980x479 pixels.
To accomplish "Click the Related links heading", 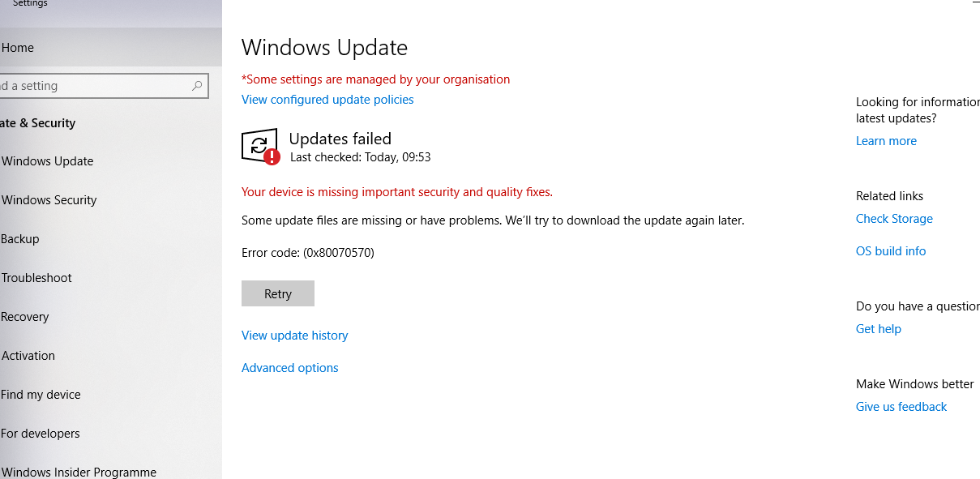I will point(889,196).
